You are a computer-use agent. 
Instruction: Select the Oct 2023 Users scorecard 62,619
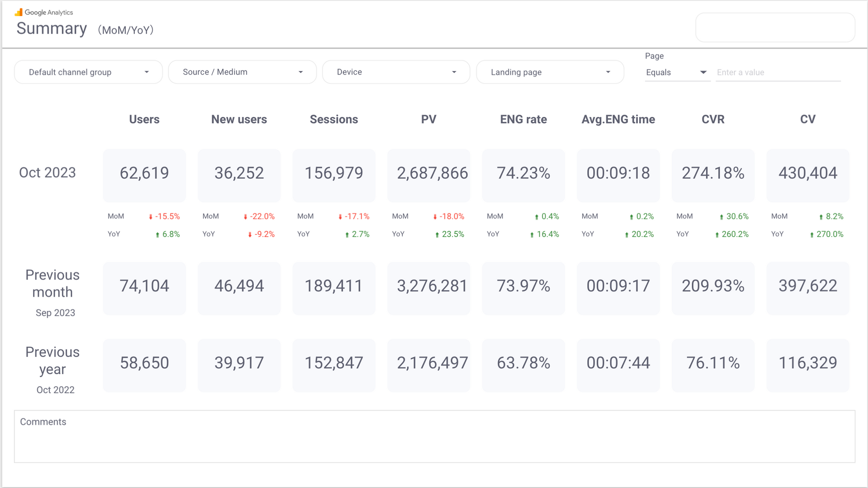point(144,173)
